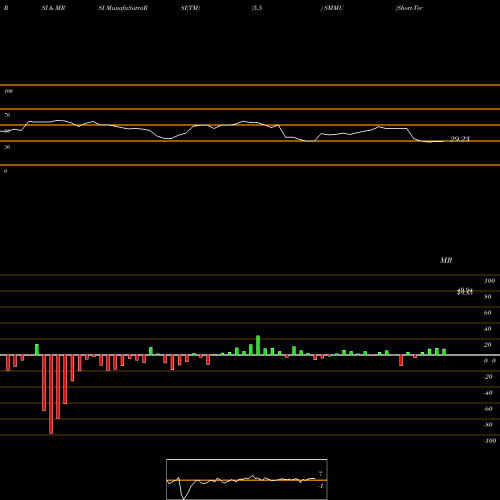Click the 29.23 RSI value label
Image resolution: width=500 pixels, height=500 pixels.
(x=460, y=139)
